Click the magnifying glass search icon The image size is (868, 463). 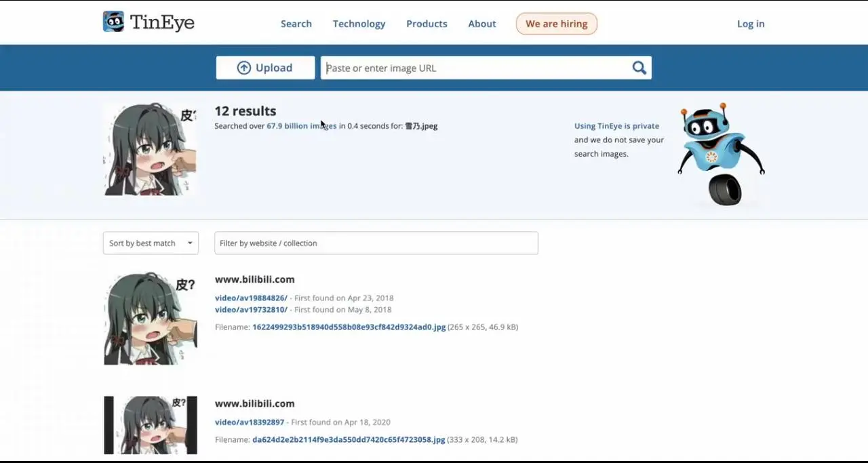point(639,68)
